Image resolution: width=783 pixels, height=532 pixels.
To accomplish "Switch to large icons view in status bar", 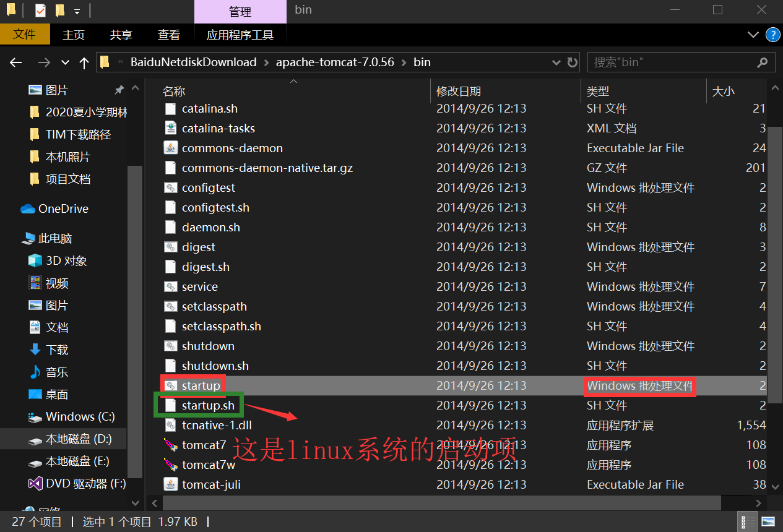I will click(768, 521).
